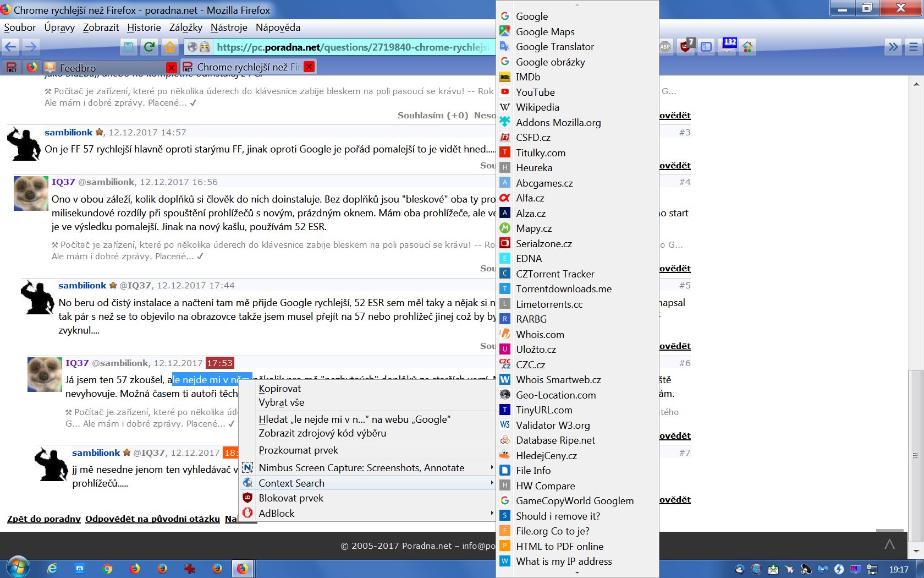Search selection on CSFD.cz

coord(577,138)
